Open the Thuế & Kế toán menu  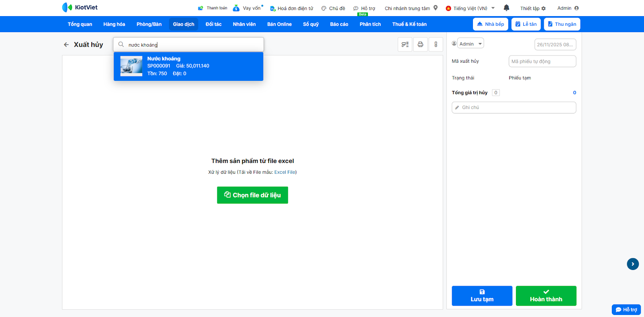pos(409,24)
